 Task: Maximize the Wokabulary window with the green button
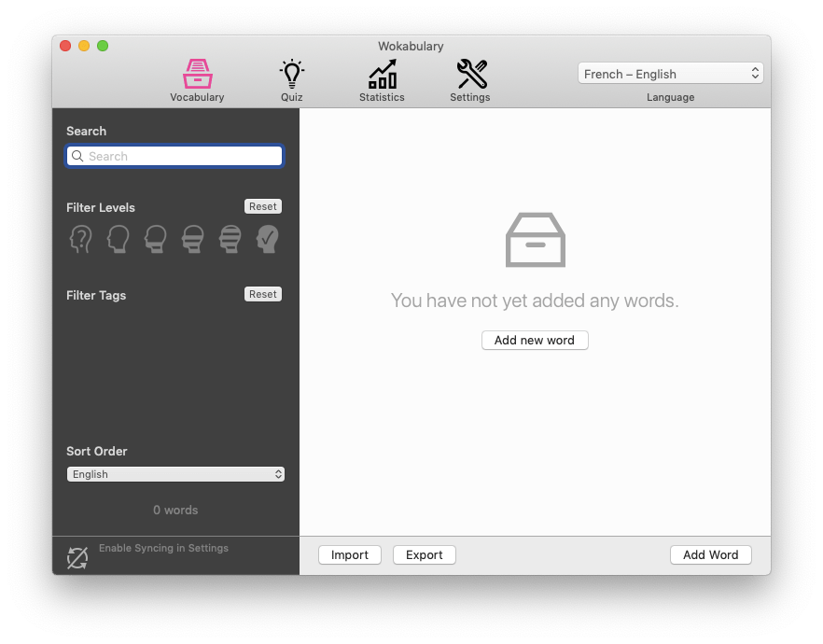103,46
